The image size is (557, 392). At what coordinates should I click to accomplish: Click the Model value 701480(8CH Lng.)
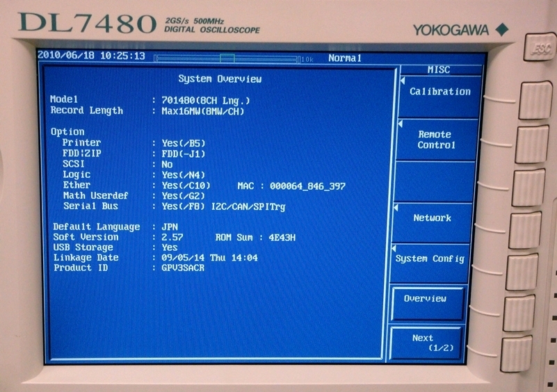pyautogui.click(x=206, y=101)
